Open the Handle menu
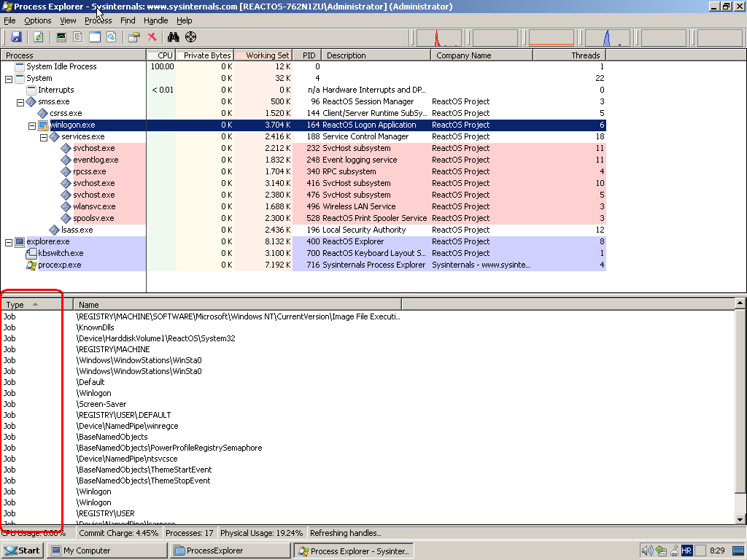The width and height of the screenshot is (747, 560). click(x=156, y=20)
